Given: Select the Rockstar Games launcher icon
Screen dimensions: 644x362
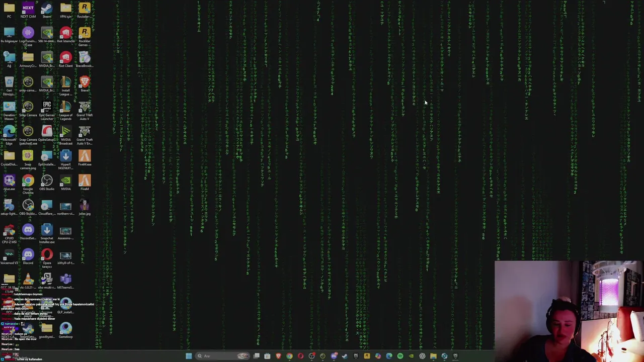Looking at the screenshot, I should (85, 36).
